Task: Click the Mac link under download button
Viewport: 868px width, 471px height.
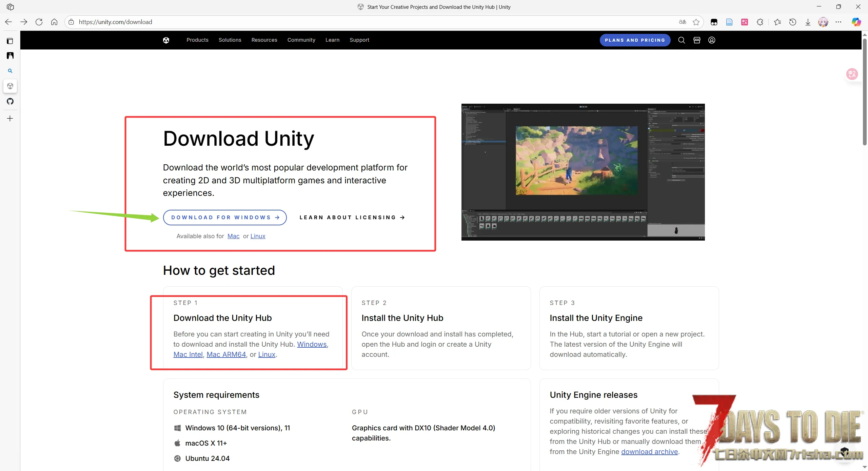Action: [x=233, y=236]
